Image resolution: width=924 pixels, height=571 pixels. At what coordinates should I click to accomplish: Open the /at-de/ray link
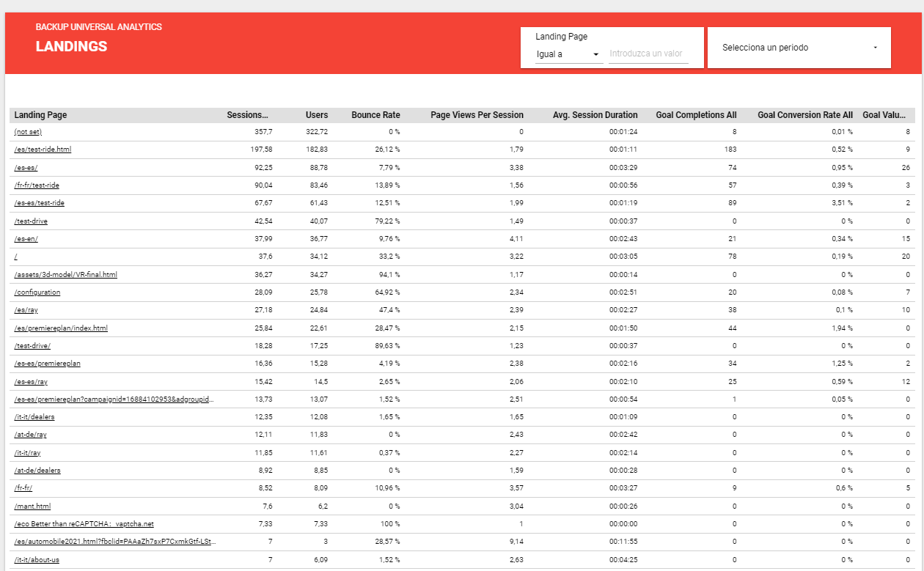point(30,435)
